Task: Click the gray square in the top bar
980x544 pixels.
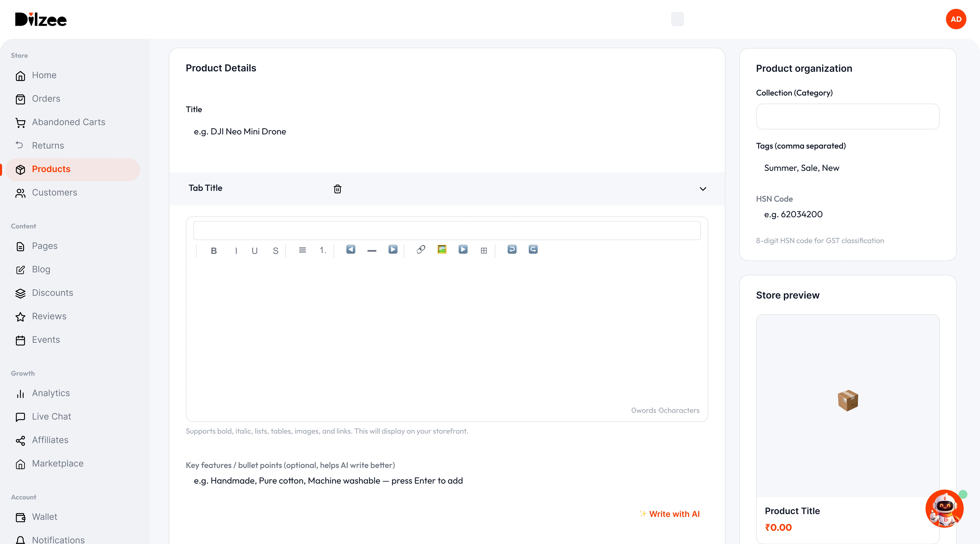Action: (677, 19)
